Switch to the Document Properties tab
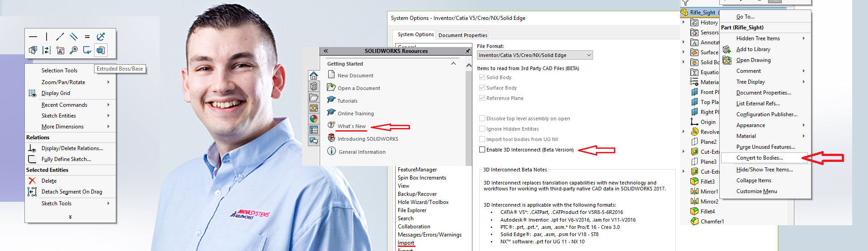 (463, 35)
